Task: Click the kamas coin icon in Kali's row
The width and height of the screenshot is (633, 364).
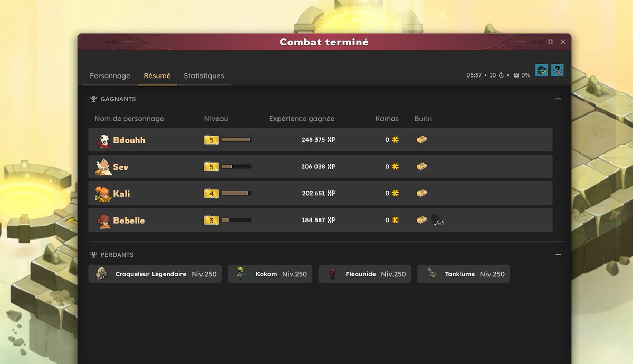Action: click(x=395, y=194)
